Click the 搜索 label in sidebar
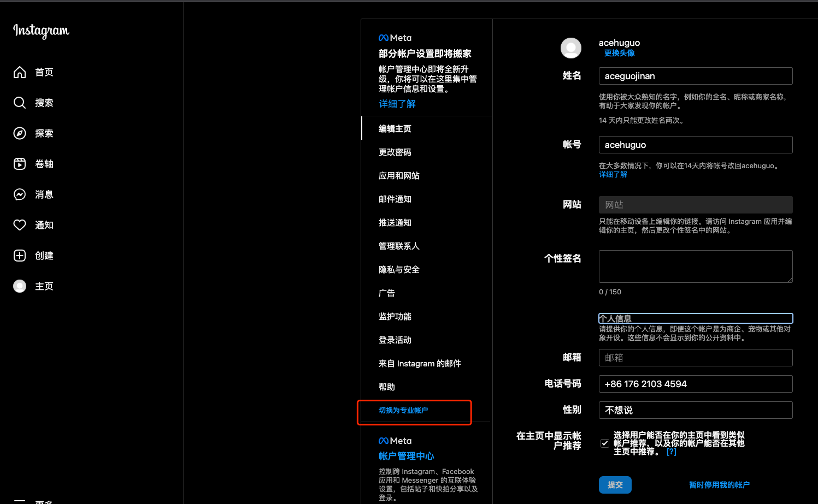 coord(44,103)
